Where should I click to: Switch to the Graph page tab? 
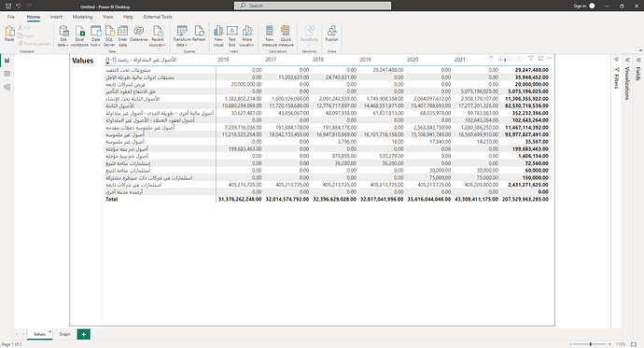[x=64, y=334]
